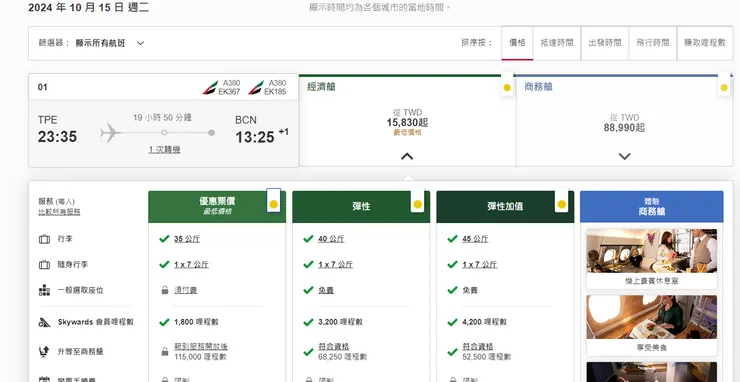Click 符合資格 upgrade link with 52,500 哩程數
The height and width of the screenshot is (382, 740).
coord(477,347)
